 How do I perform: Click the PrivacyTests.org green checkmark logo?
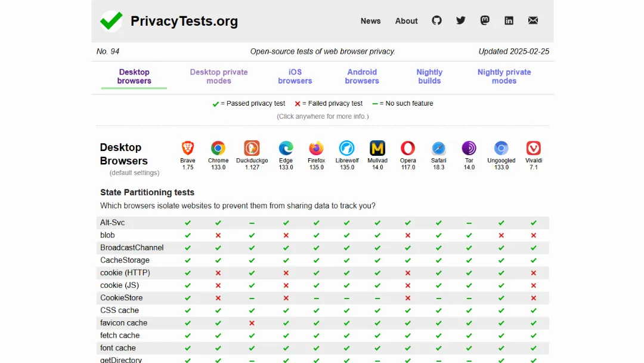[x=112, y=20]
